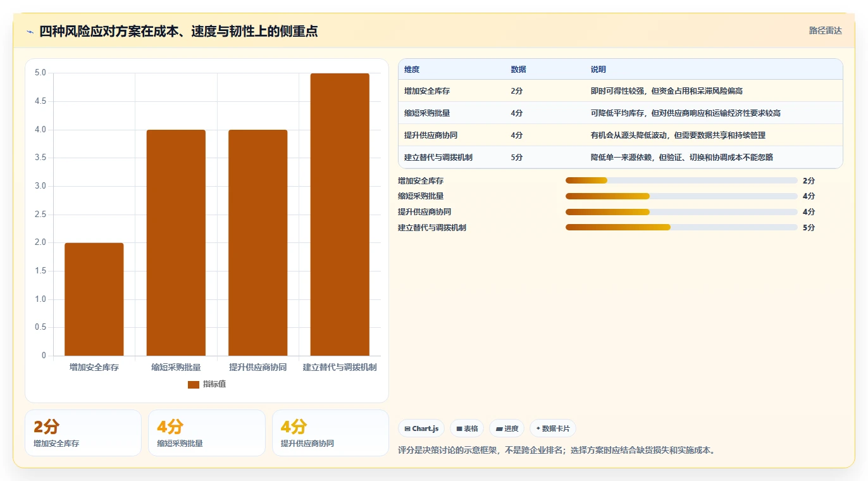Viewport: 868px width, 481px height.
Task: Click the 增加安全库存 progress bar
Action: [x=681, y=180]
